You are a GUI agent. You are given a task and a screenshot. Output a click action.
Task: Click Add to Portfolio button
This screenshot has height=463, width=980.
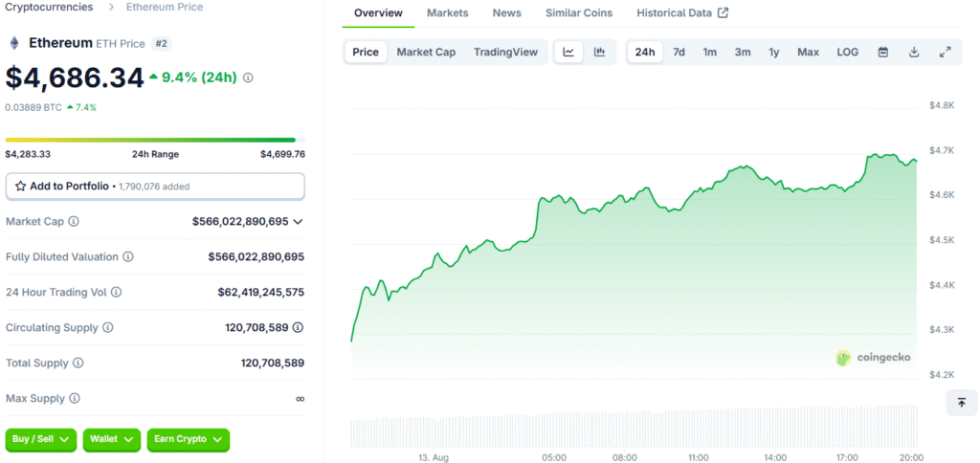[x=155, y=187]
